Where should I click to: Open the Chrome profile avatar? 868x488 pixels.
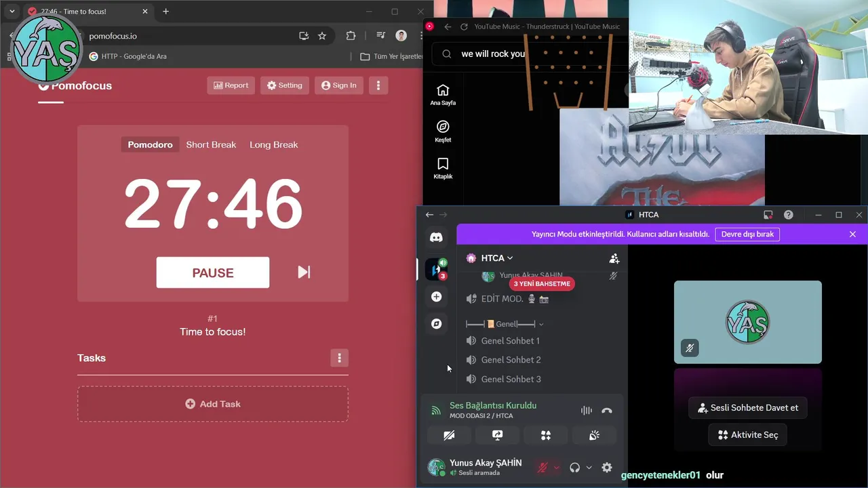(401, 36)
